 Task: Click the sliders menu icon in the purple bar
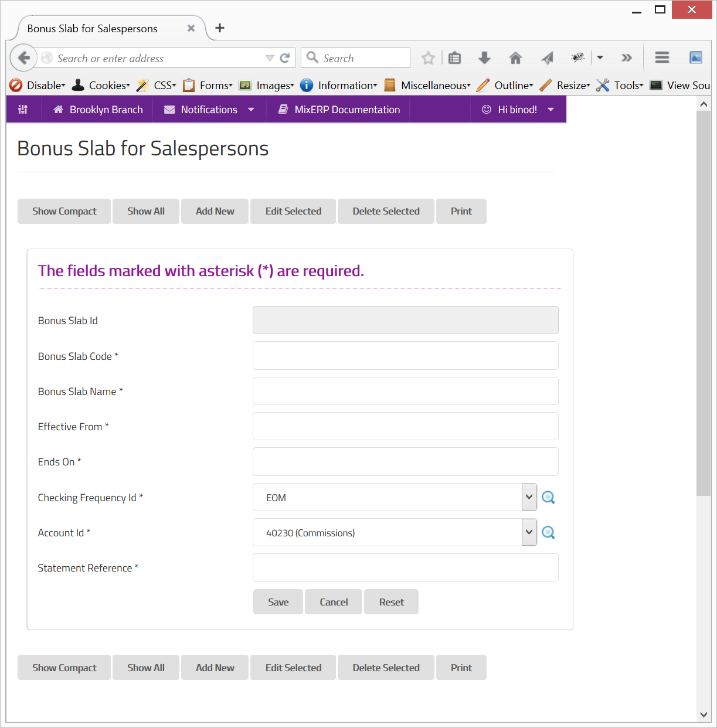(23, 110)
